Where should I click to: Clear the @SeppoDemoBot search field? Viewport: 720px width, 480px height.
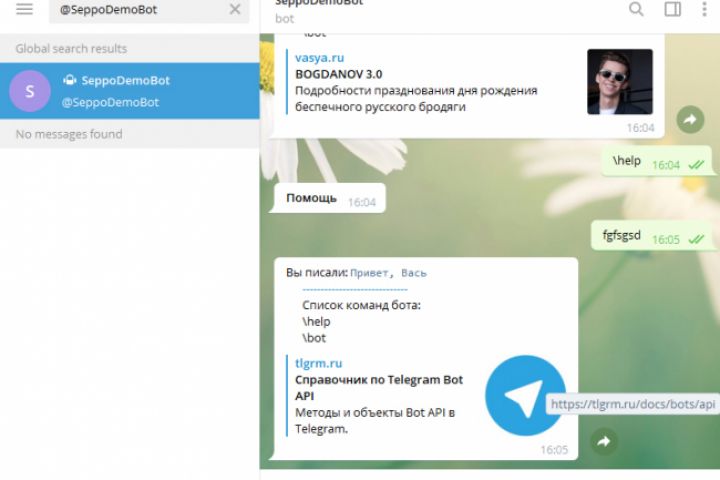[235, 9]
